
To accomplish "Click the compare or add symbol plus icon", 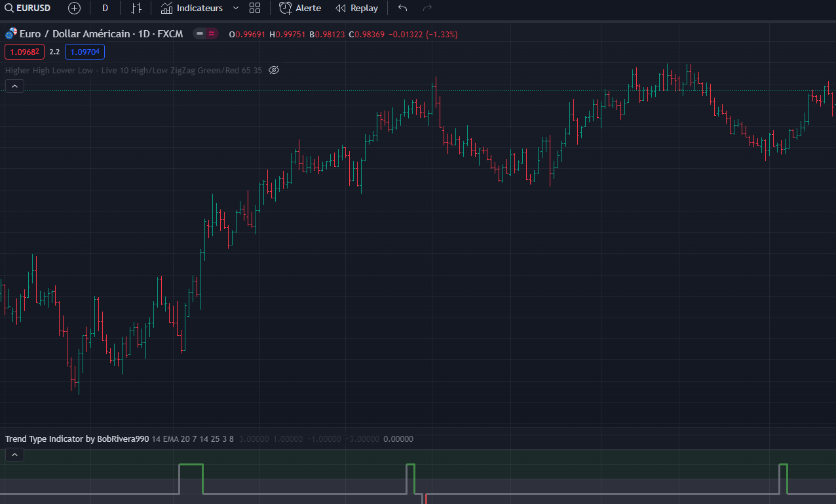I will click(75, 9).
